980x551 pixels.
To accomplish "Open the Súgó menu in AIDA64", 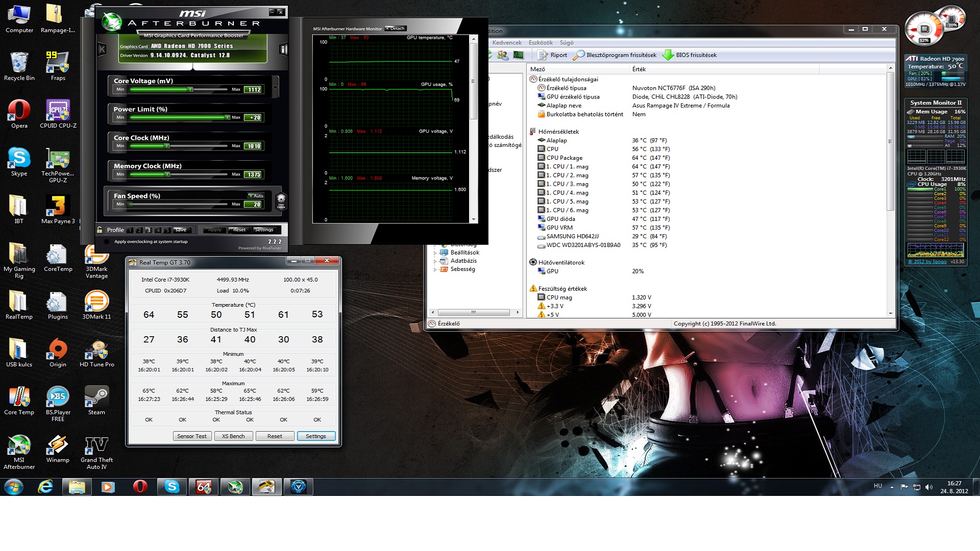I will (x=567, y=43).
